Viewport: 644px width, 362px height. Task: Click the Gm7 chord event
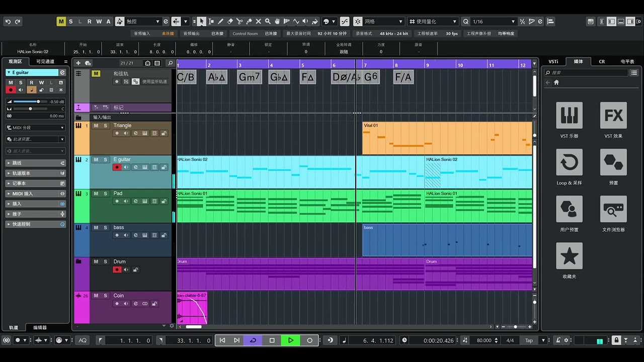250,77
